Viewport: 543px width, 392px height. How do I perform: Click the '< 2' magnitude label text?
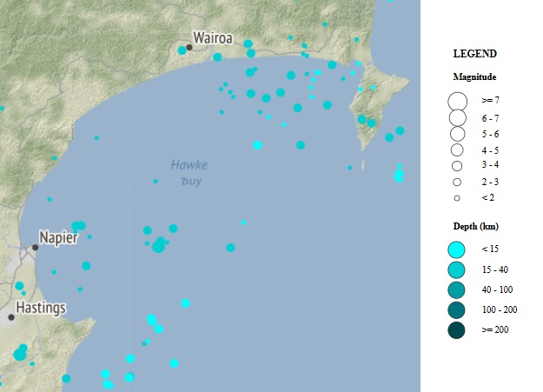pyautogui.click(x=488, y=197)
